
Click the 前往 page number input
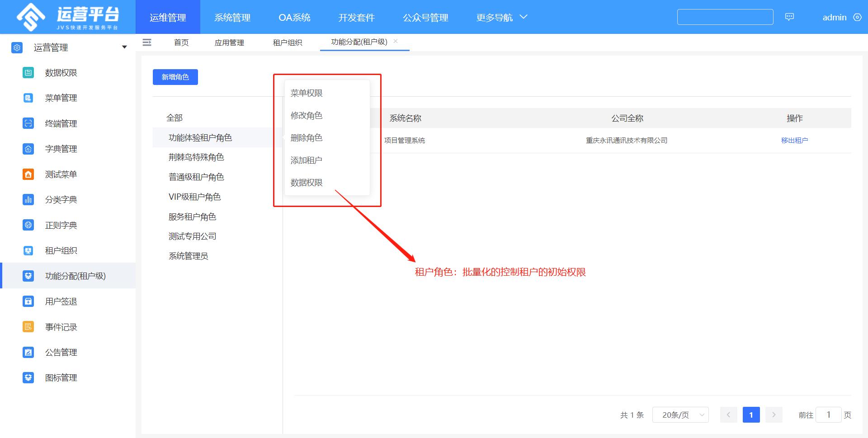pos(828,414)
